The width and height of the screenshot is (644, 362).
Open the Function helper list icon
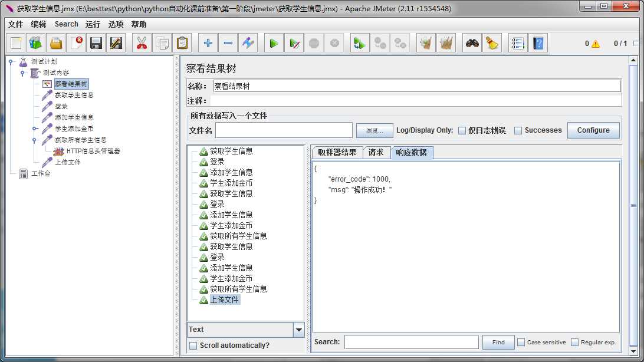[518, 43]
